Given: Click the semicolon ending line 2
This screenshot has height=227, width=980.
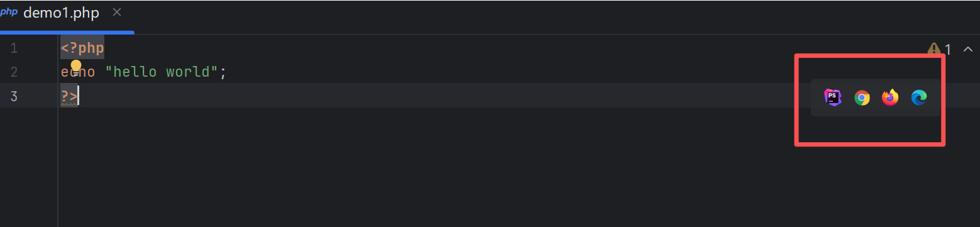Looking at the screenshot, I should pyautogui.click(x=223, y=73).
